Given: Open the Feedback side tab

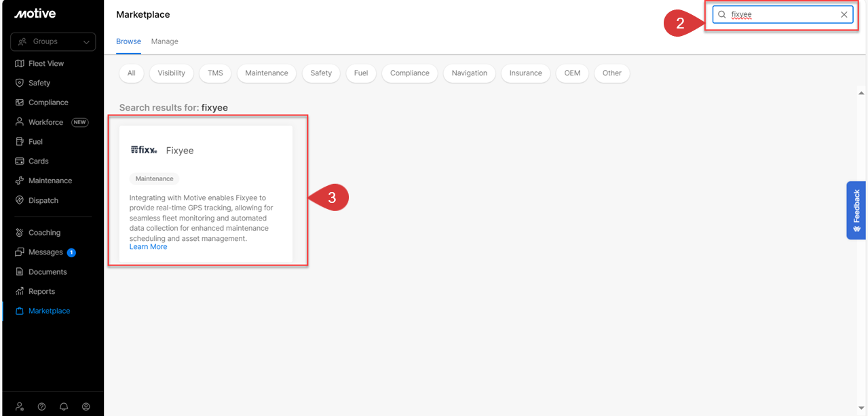Looking at the screenshot, I should 856,210.
